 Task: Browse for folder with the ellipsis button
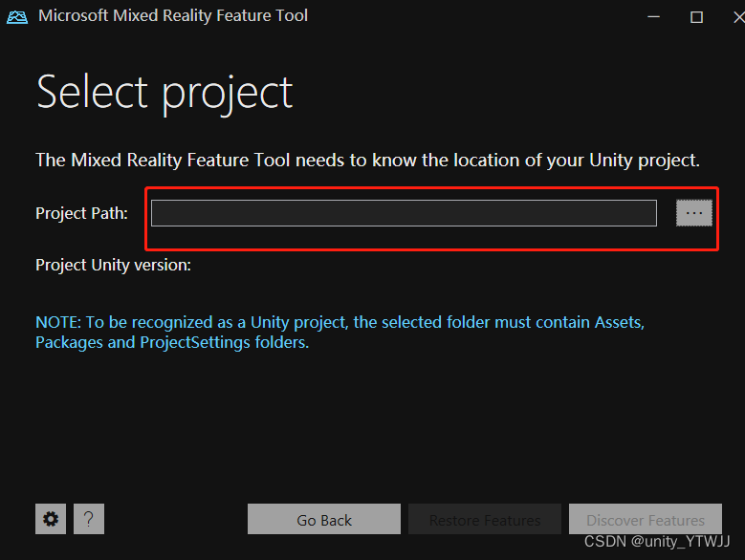(693, 213)
